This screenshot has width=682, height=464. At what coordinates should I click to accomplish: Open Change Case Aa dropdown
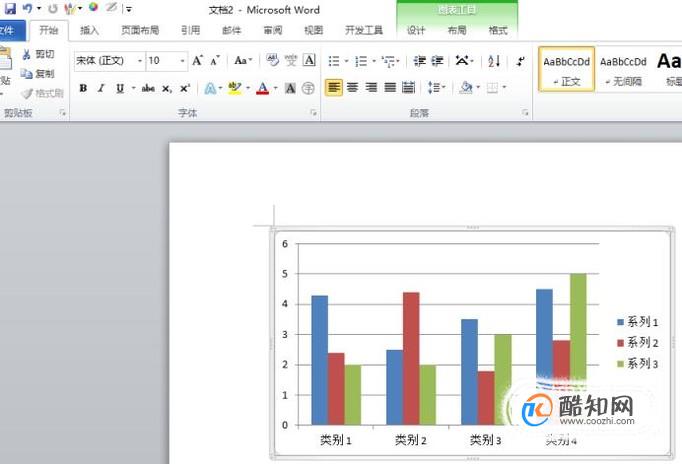[243, 60]
